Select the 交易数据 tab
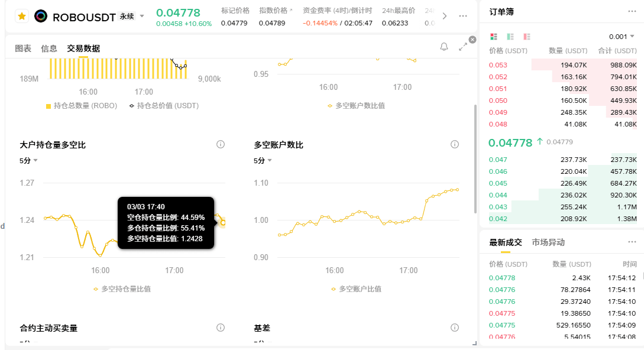 tap(83, 48)
